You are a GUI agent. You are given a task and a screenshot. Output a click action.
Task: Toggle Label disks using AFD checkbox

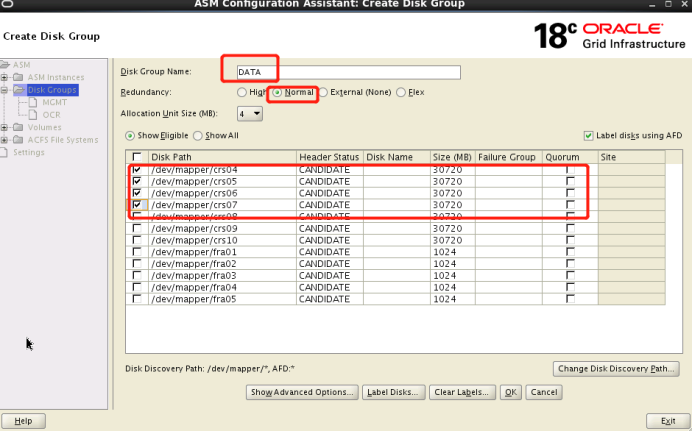pyautogui.click(x=588, y=136)
